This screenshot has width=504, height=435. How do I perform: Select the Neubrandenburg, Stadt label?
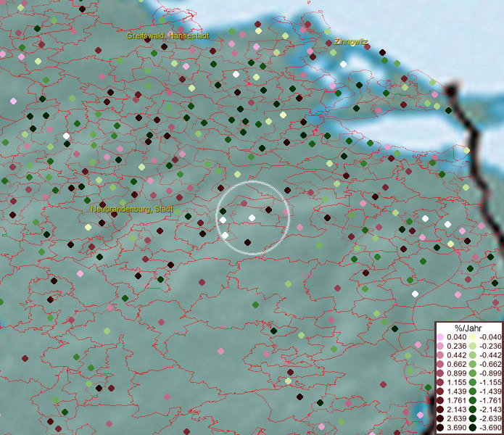[131, 208]
